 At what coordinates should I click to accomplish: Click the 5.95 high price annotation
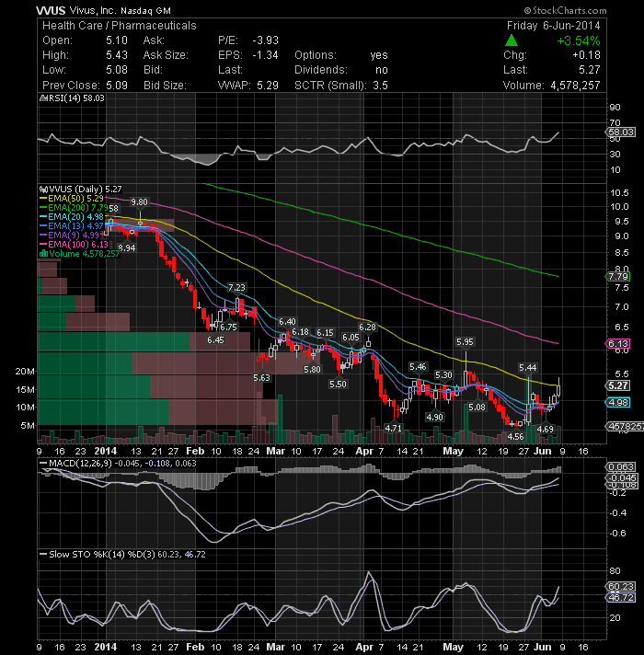point(465,342)
